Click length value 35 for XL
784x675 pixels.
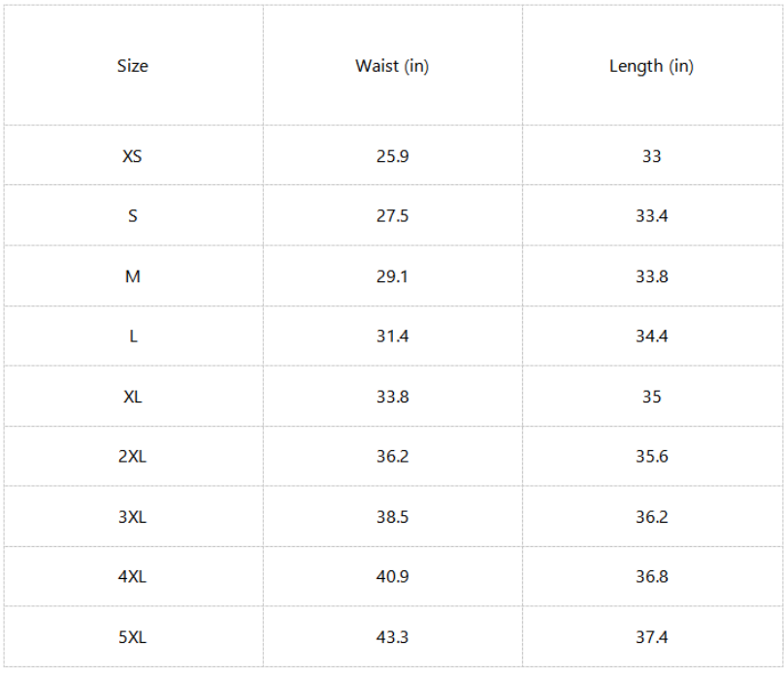point(651,397)
